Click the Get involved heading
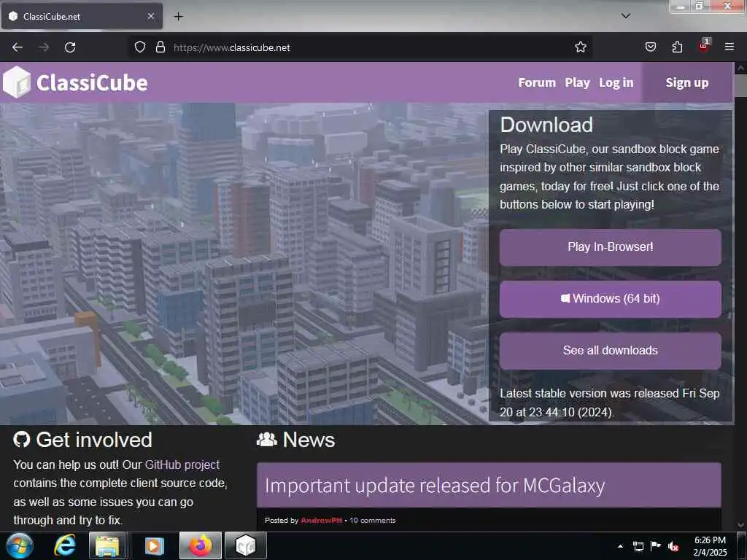This screenshot has height=560, width=747. [x=94, y=440]
